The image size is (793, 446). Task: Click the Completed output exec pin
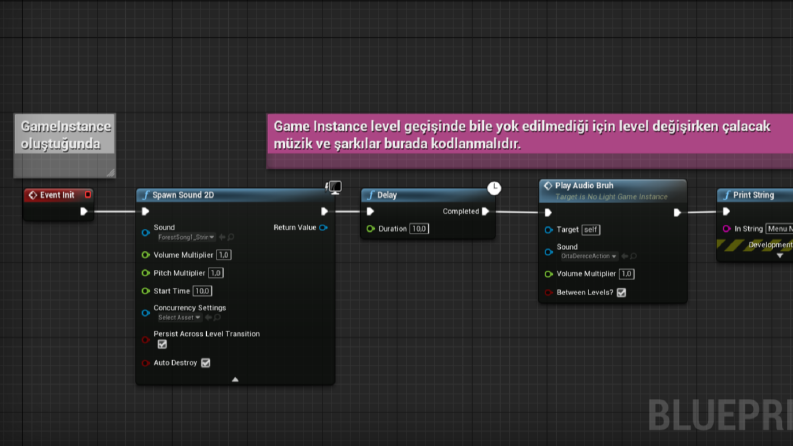click(x=486, y=211)
